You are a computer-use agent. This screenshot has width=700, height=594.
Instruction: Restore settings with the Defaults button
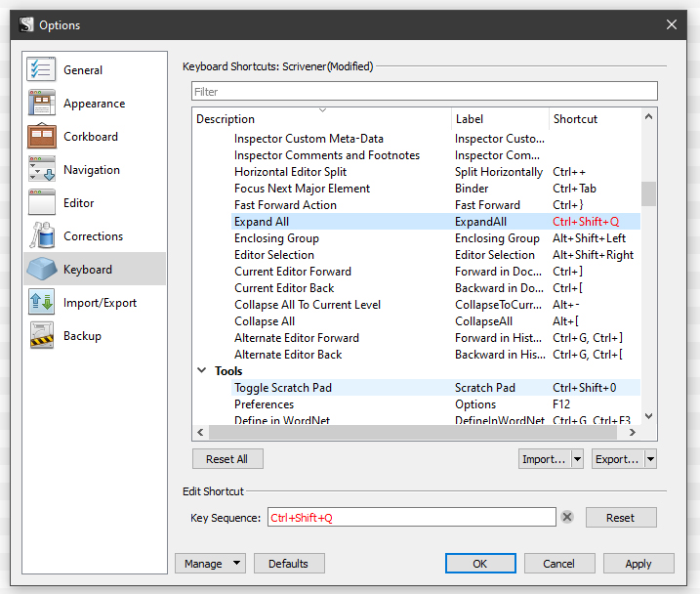(x=289, y=564)
